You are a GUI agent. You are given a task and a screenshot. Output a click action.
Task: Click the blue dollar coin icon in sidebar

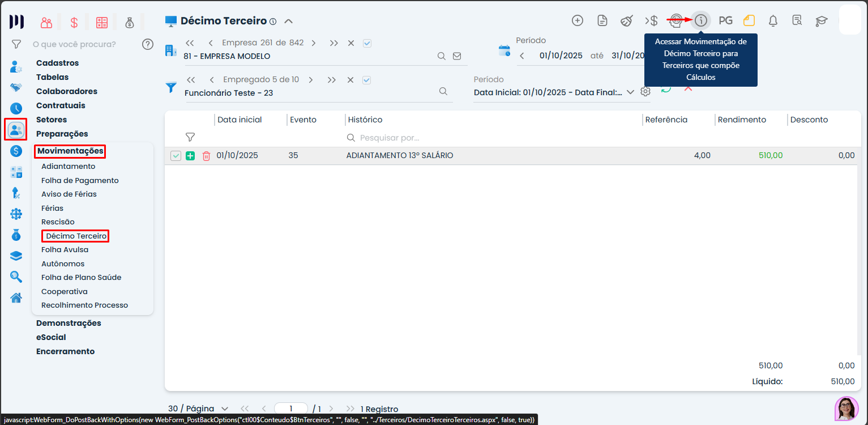point(16,151)
